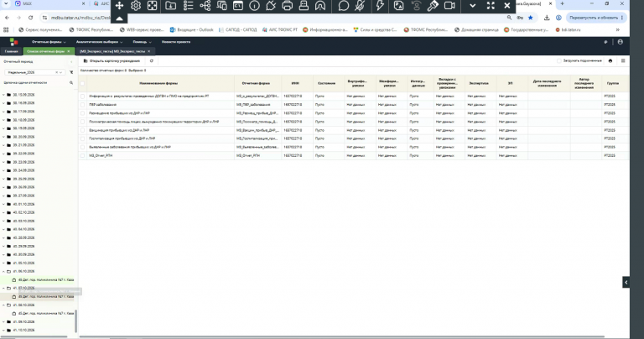Check the row МЗ_Отчет_РПН
This screenshot has height=339, width=644.
82,156
